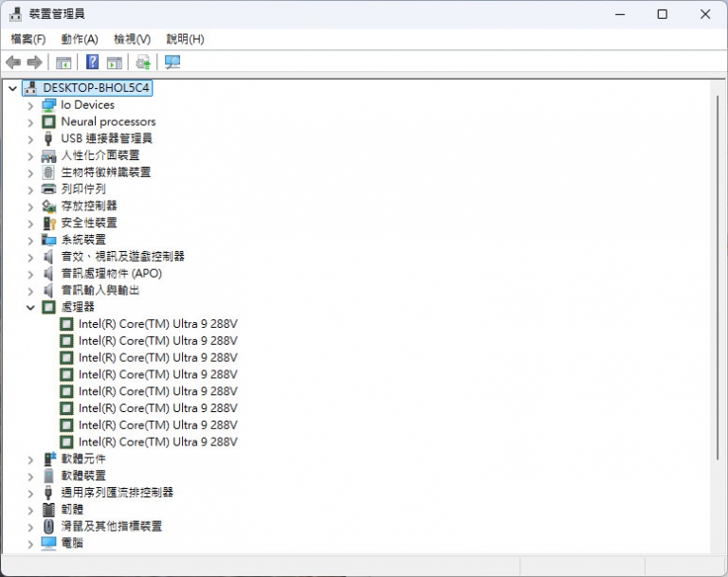Click the 音訊輸入與輸出 speaker icon
The width and height of the screenshot is (728, 577).
pyautogui.click(x=48, y=290)
